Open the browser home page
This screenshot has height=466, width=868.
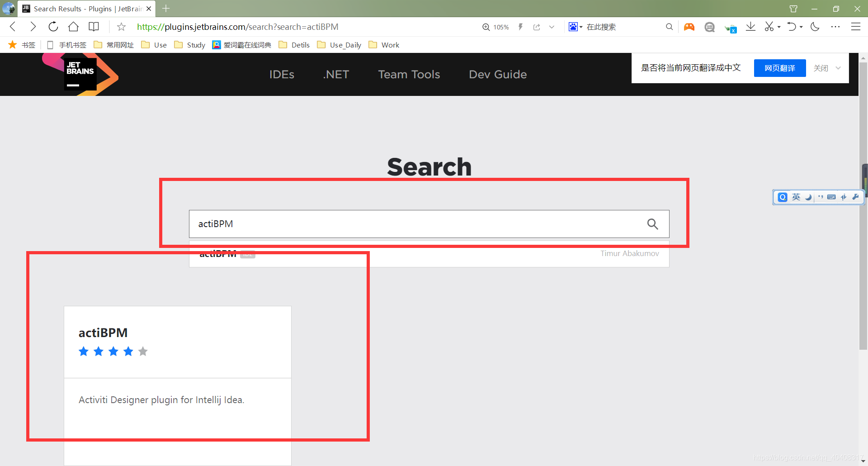click(73, 27)
